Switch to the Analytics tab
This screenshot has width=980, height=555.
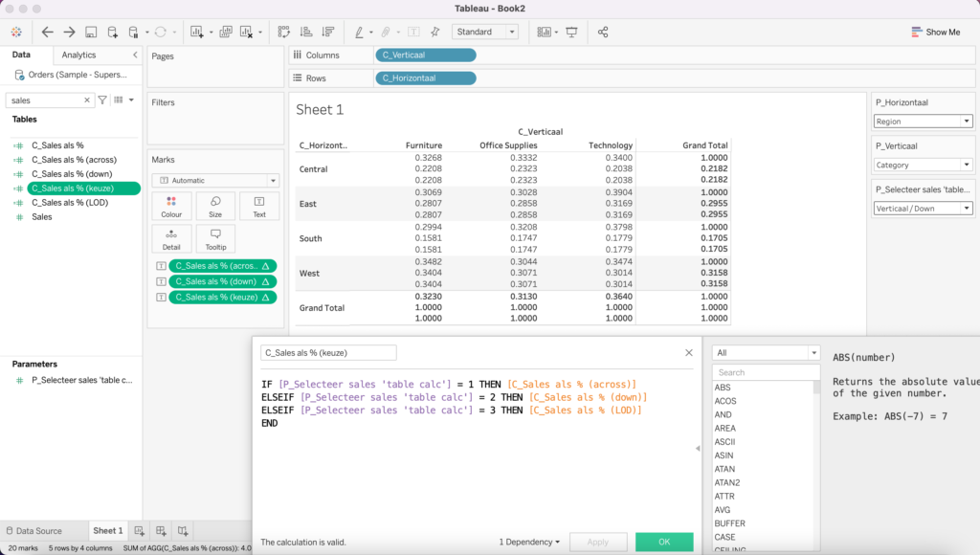(x=78, y=55)
